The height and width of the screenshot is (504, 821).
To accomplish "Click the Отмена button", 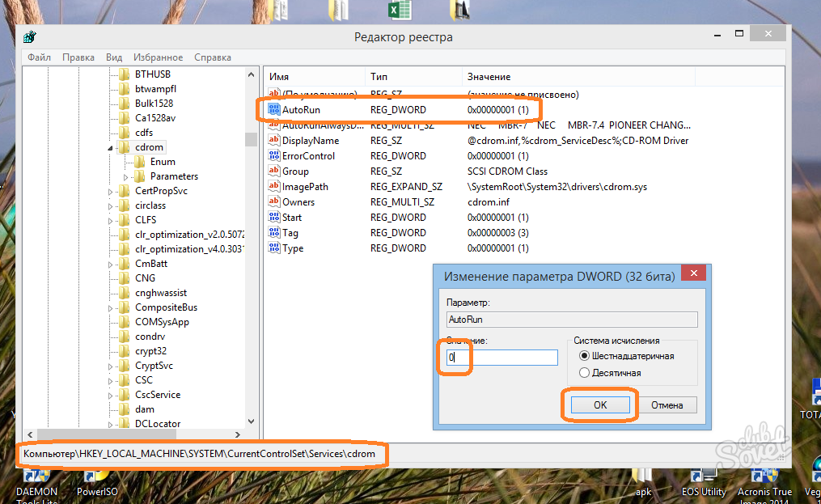I will click(667, 405).
